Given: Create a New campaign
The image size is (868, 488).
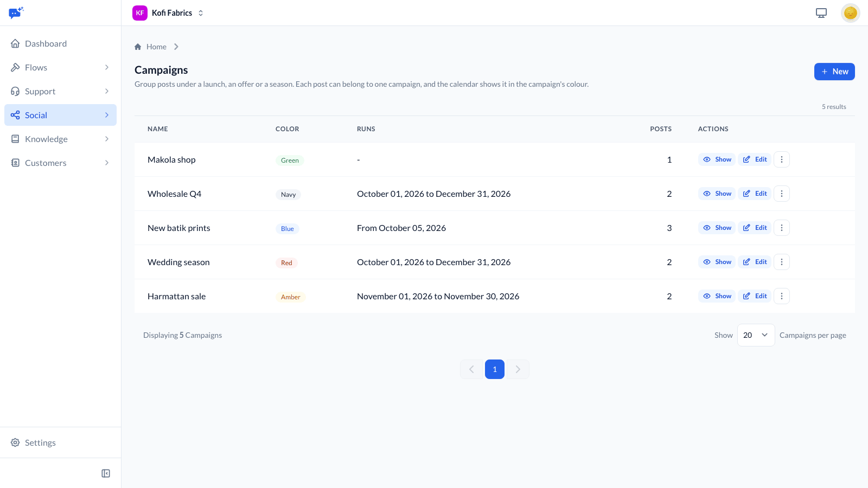Looking at the screenshot, I should click(x=834, y=72).
